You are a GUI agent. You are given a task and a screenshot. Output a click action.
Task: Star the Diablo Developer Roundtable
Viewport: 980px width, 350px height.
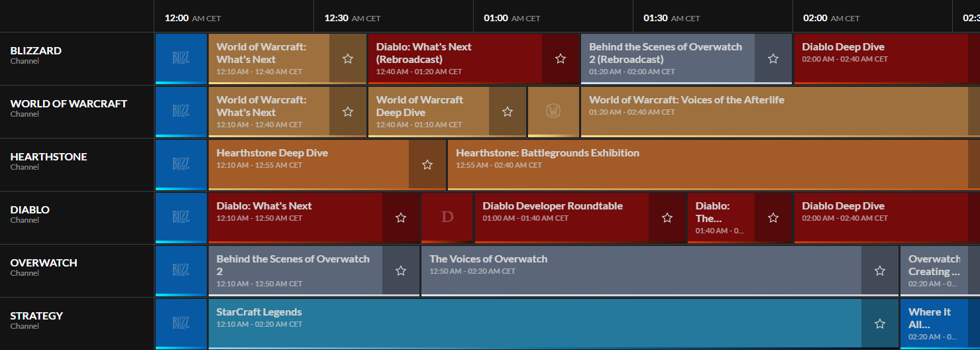click(x=667, y=217)
